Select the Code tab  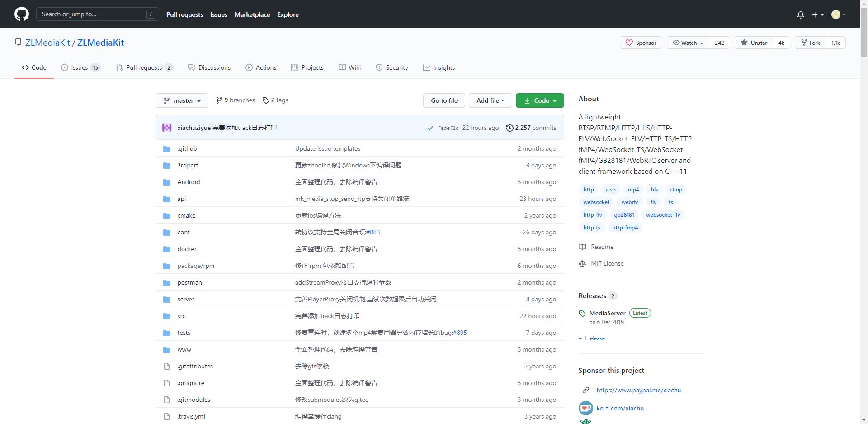click(x=34, y=67)
